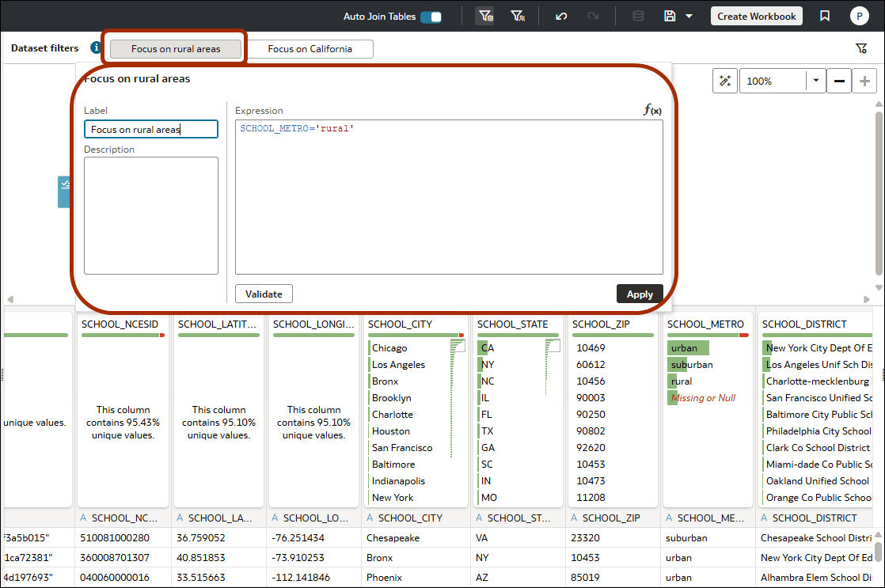Apply the rural areas filter expression
Screen dimensions: 885x588
(640, 294)
